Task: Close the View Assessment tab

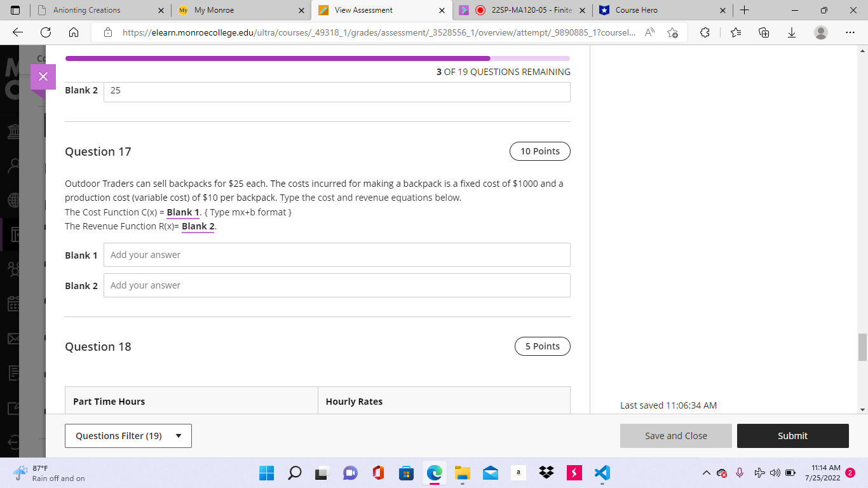Action: click(442, 10)
